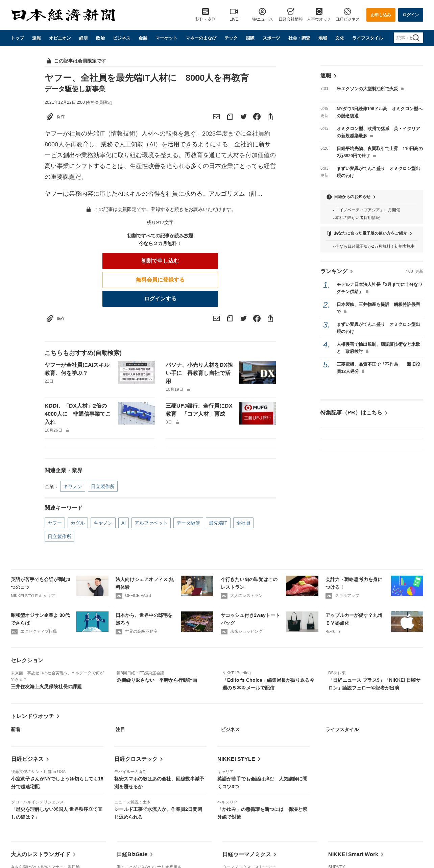Expand ランキング section chevron

pyautogui.click(x=352, y=271)
